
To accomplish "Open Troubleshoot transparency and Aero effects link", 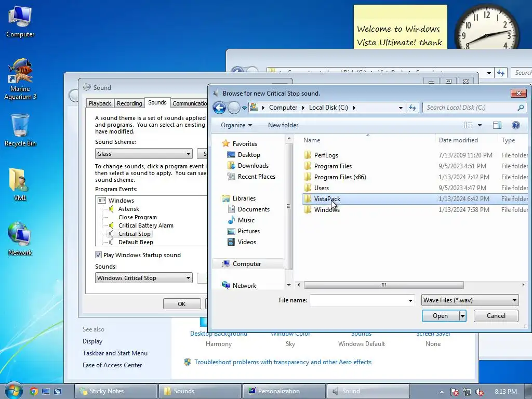I will click(283, 362).
